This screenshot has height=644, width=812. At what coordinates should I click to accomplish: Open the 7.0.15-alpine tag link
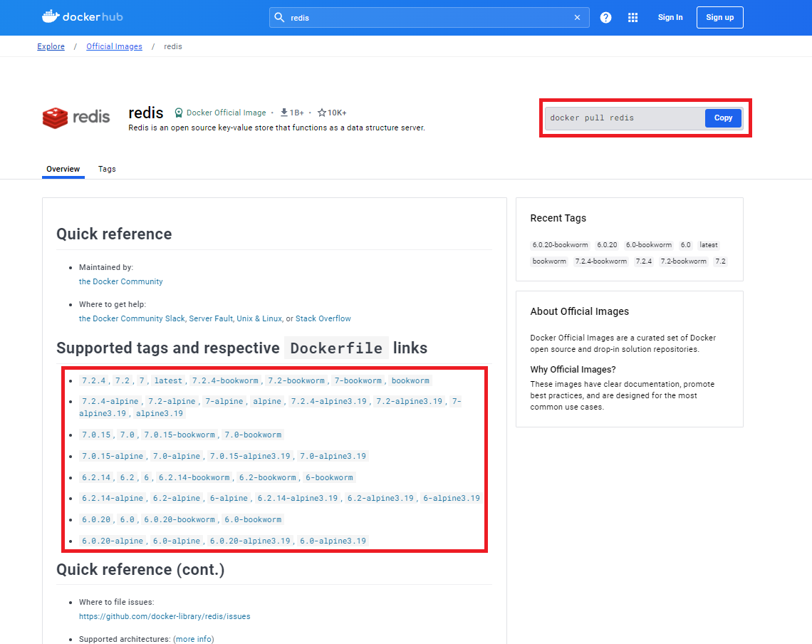click(x=113, y=457)
